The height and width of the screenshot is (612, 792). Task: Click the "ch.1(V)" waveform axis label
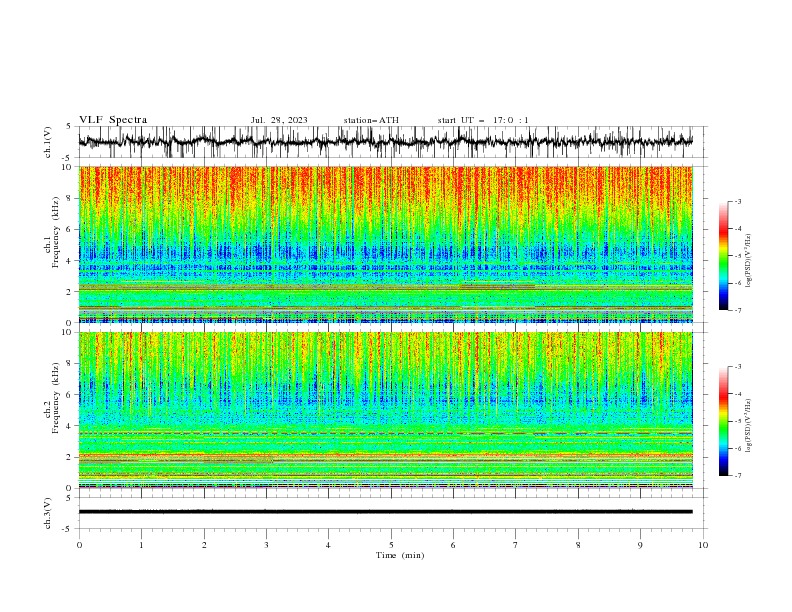point(48,142)
